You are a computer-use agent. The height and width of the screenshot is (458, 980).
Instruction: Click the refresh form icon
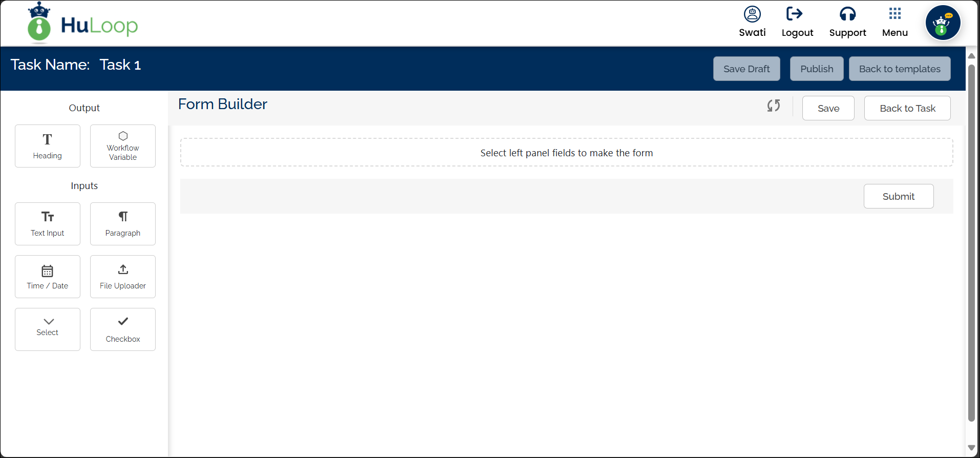coord(773,106)
